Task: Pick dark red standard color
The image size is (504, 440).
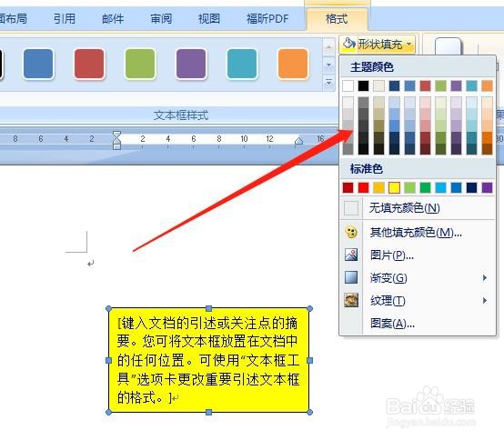Action: coord(348,187)
